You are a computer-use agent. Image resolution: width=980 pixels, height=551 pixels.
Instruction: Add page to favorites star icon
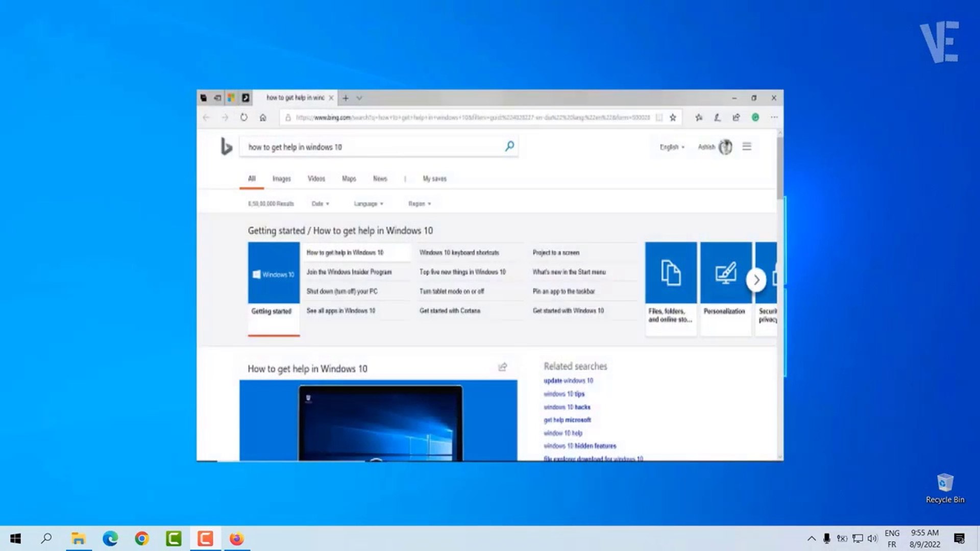tap(673, 117)
